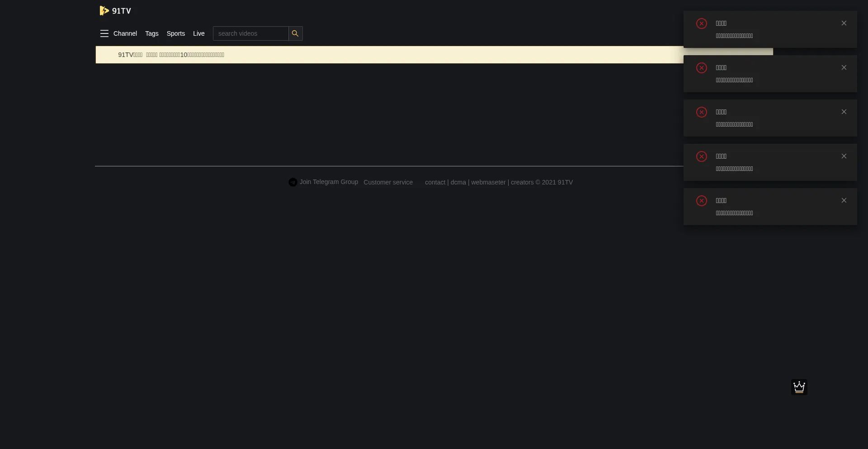Viewport: 868px width, 449px height.
Task: Open the Channel menu
Action: (125, 33)
